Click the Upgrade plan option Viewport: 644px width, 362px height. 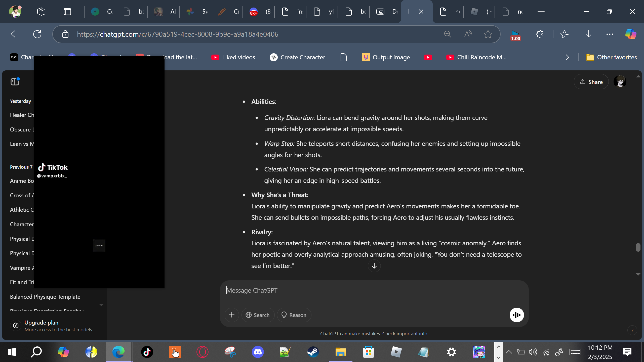click(x=54, y=326)
